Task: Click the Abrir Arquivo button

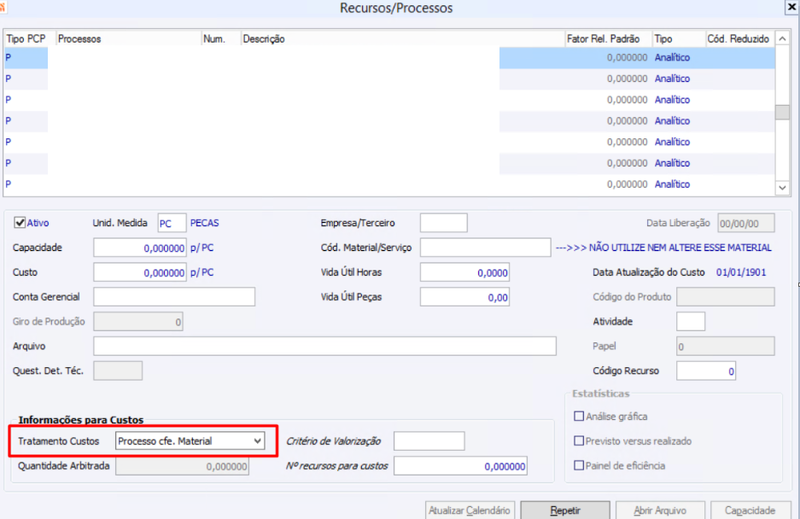Action: point(660,510)
